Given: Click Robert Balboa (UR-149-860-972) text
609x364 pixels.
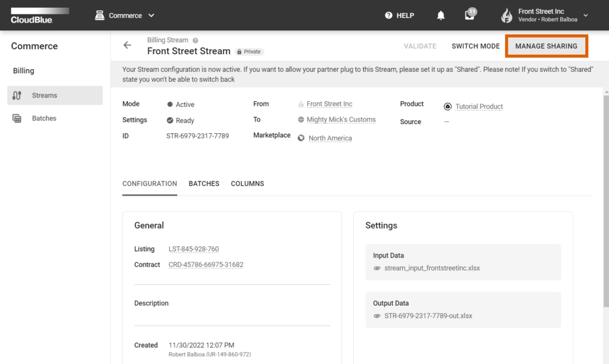Looking at the screenshot, I should (210, 354).
